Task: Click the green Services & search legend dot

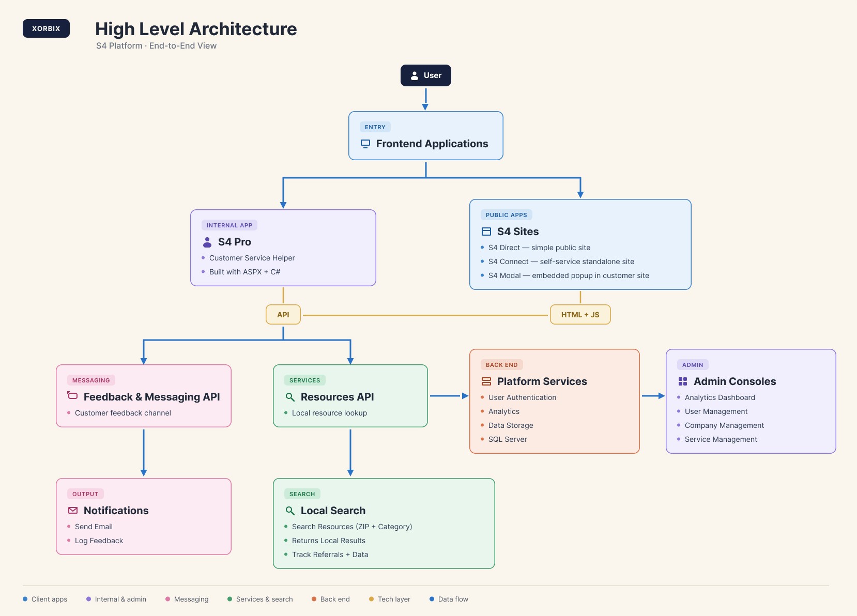Action: click(x=229, y=599)
